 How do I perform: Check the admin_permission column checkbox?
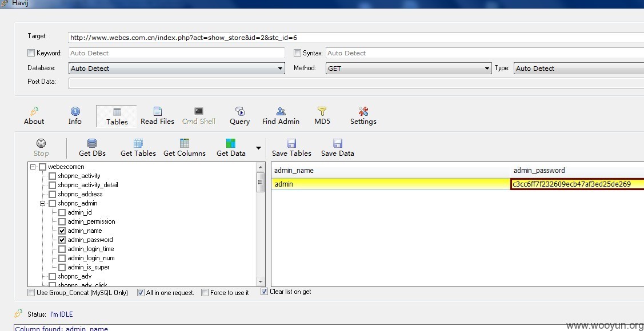(x=62, y=221)
